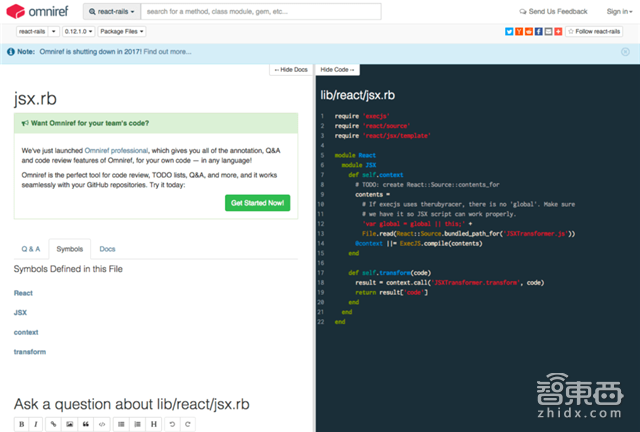
Task: Expand the Package Files dropdown
Action: pos(121,31)
